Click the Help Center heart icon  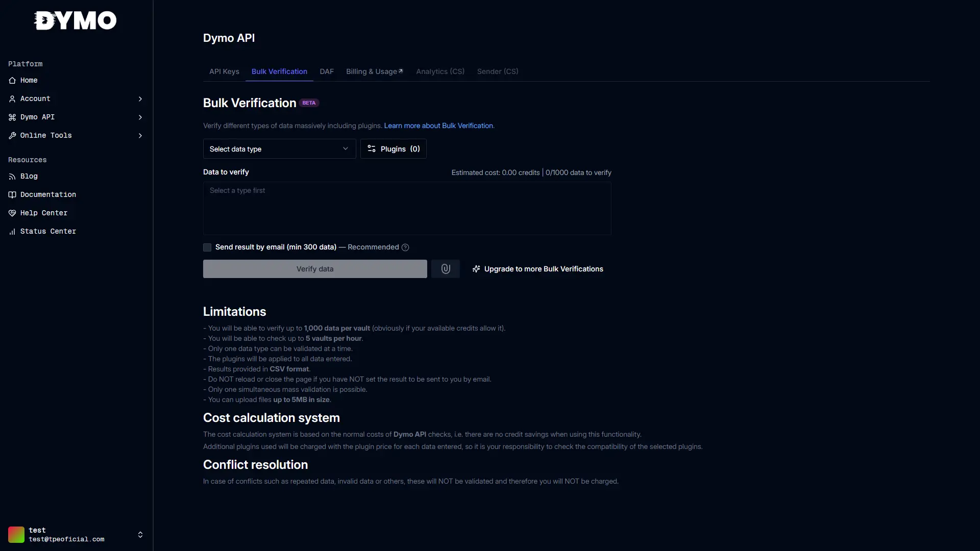(12, 213)
